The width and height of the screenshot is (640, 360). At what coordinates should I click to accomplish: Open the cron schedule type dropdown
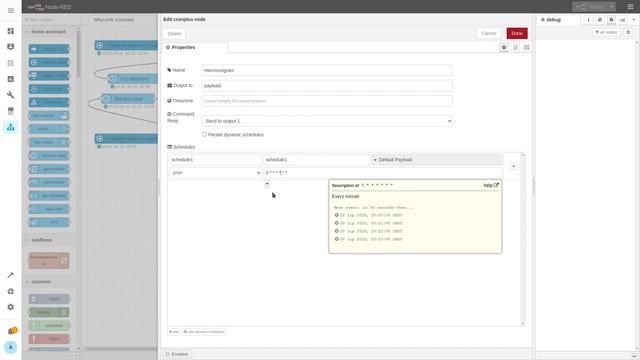coord(216,173)
